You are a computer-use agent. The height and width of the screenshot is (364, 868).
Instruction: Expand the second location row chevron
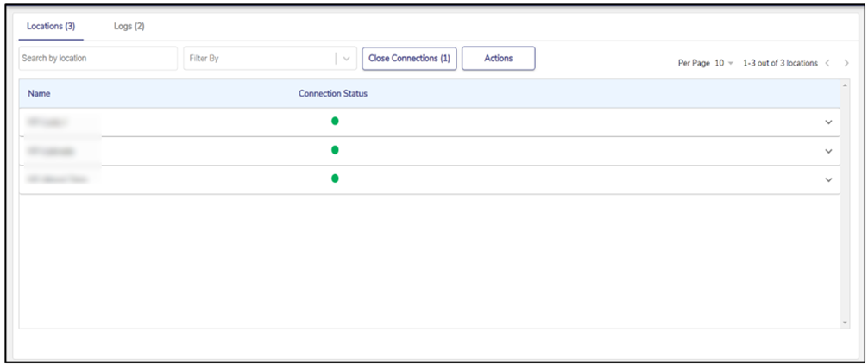(828, 151)
